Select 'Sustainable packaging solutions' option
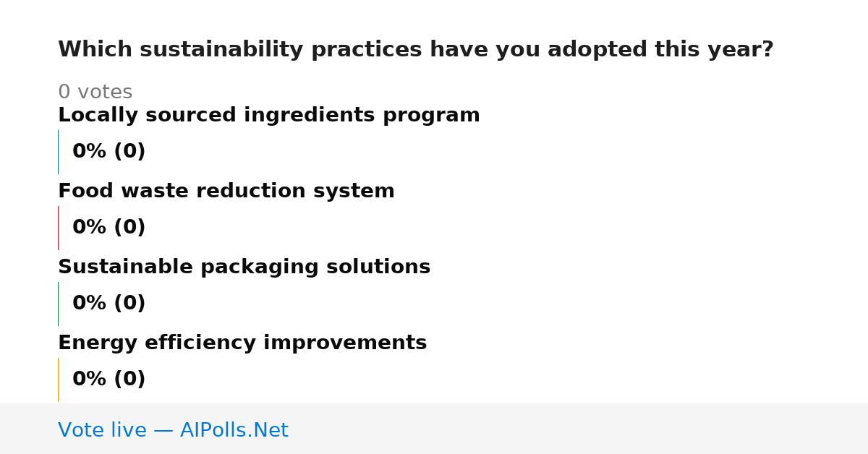The height and width of the screenshot is (454, 868). pos(244,267)
